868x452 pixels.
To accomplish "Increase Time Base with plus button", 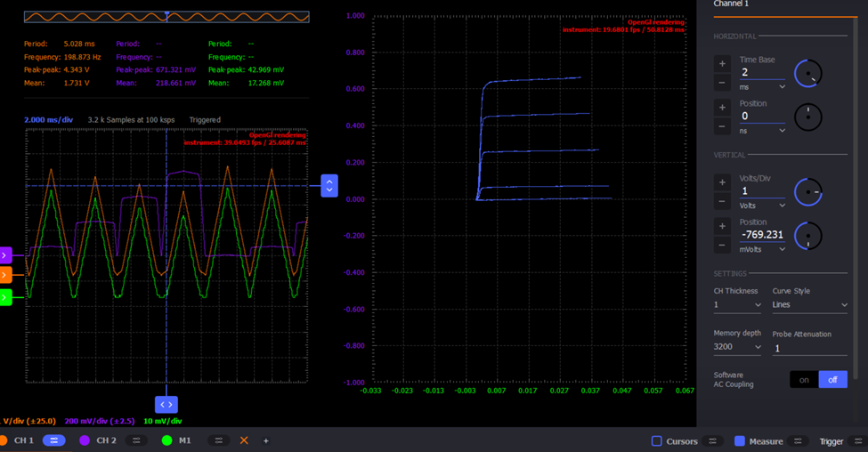I will click(722, 63).
